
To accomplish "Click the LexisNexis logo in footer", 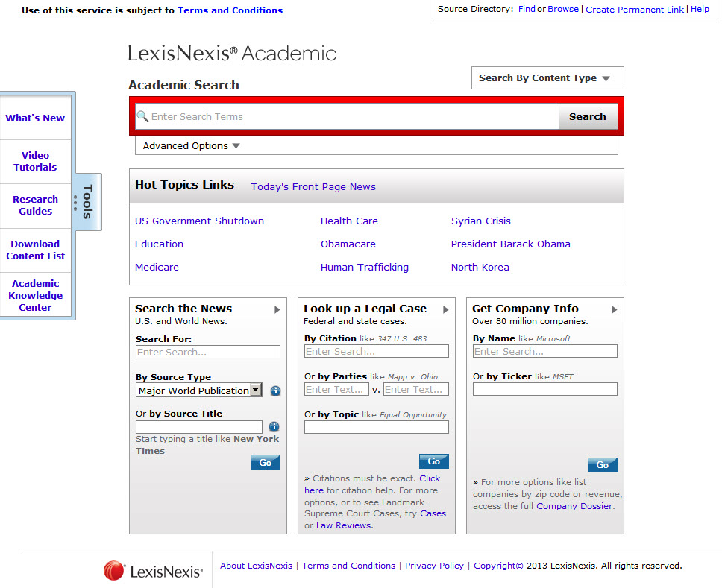I will pos(154,571).
